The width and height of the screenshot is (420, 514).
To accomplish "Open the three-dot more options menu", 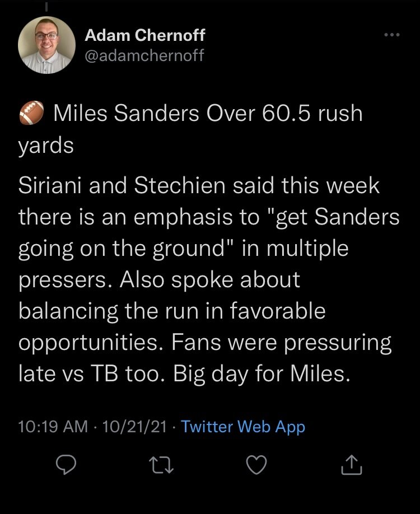I will (x=392, y=35).
